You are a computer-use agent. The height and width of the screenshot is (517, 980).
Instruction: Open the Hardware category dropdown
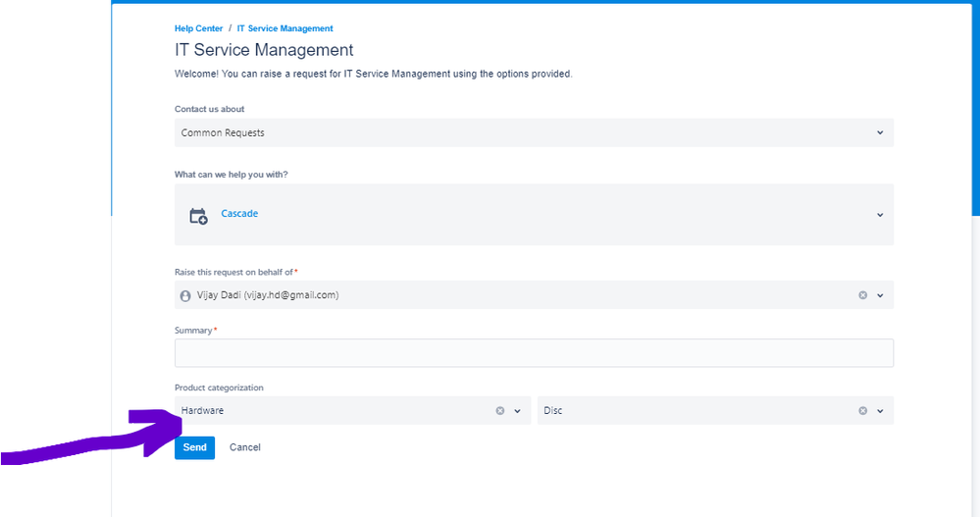tap(352, 411)
